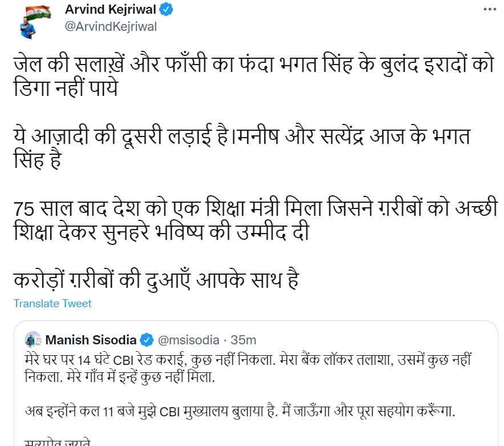Click blank header area right of @ArvindKejriwal

pyautogui.click(x=314, y=26)
